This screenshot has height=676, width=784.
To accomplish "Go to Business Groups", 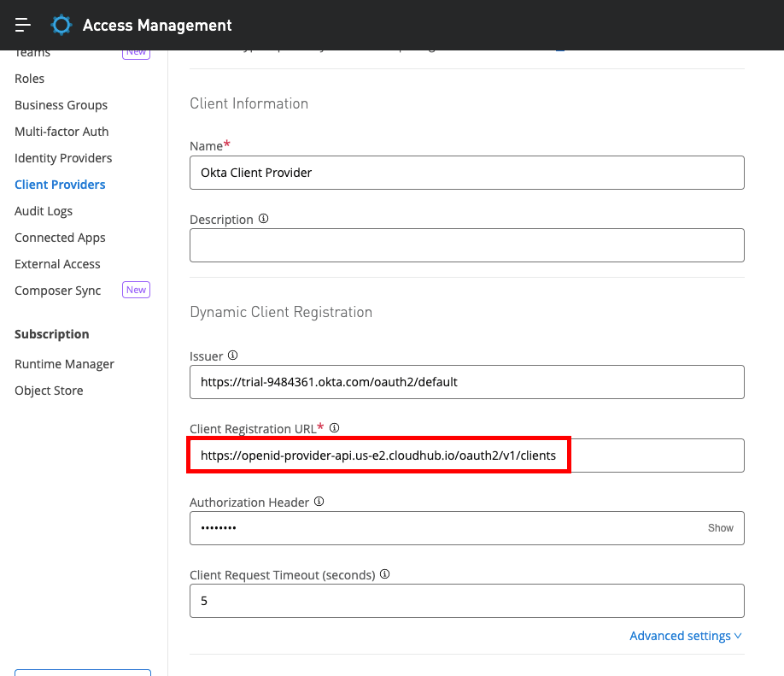I will (x=61, y=105).
